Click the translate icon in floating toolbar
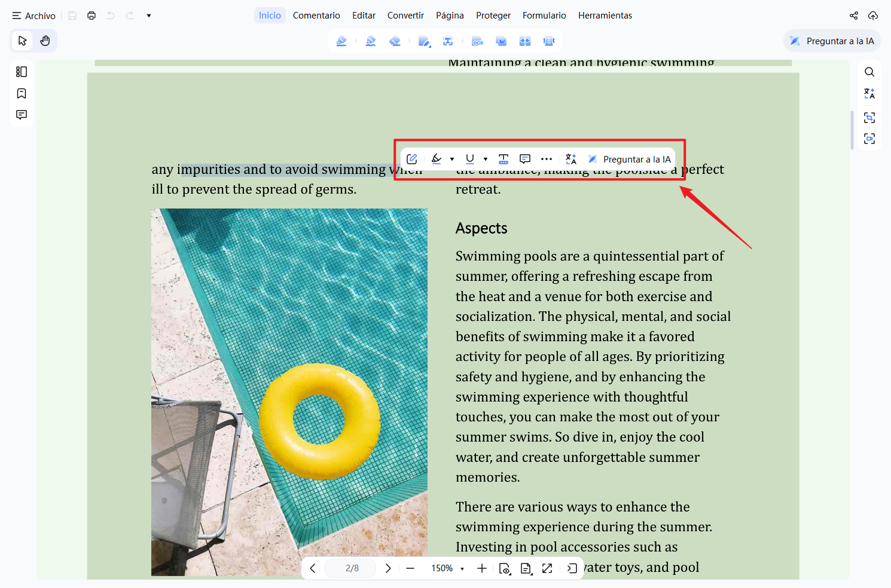 (x=570, y=159)
